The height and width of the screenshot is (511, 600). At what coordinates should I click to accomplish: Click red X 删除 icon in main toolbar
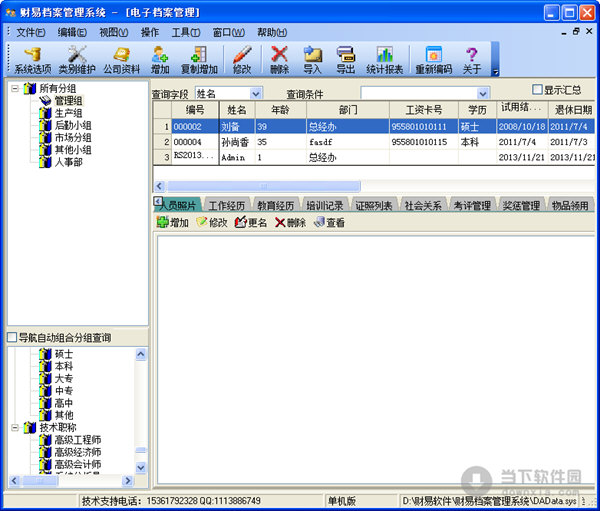[279, 60]
